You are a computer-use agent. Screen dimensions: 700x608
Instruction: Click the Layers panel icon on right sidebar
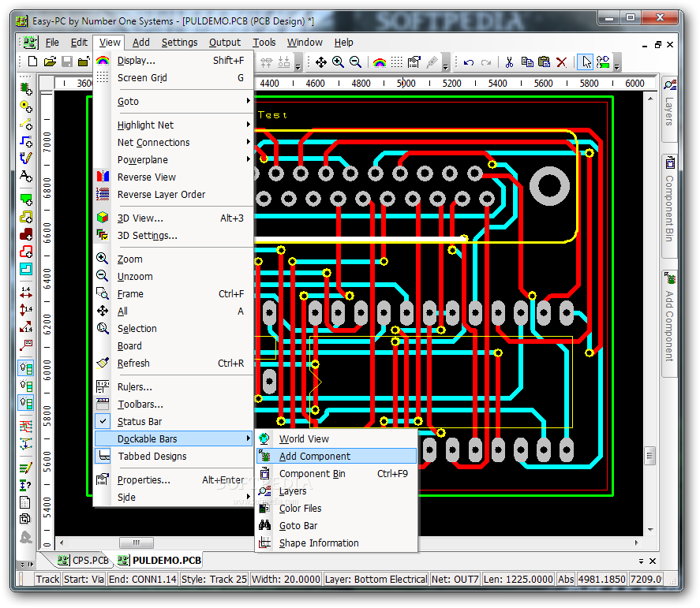click(670, 84)
